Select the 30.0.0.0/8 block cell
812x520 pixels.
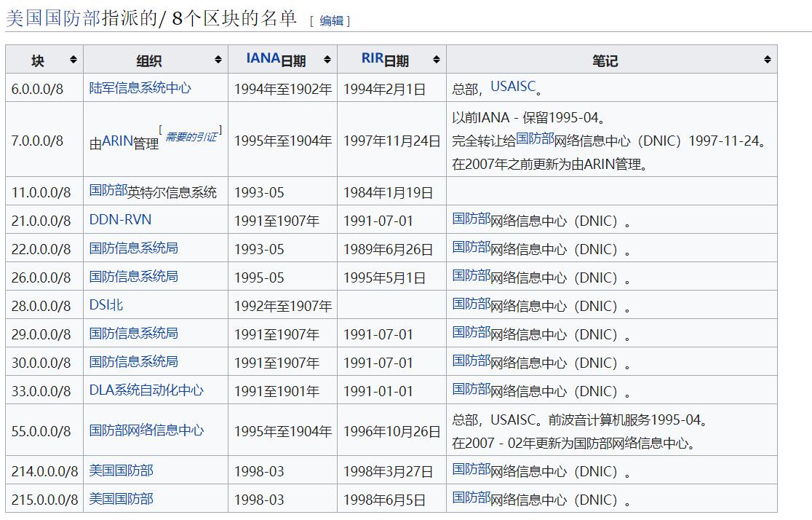(x=44, y=362)
